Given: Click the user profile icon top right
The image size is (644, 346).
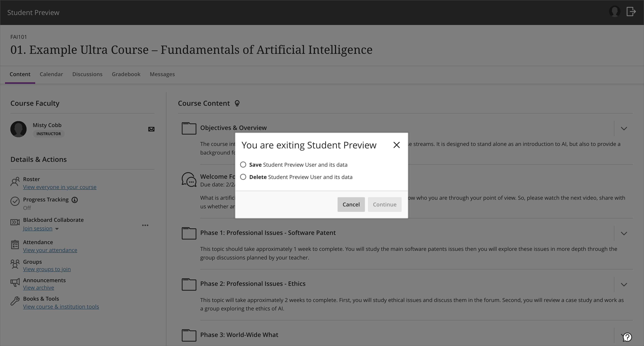Looking at the screenshot, I should [615, 12].
